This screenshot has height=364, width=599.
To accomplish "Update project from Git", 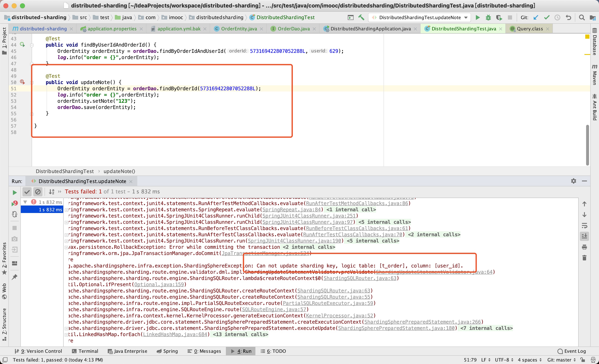I will (536, 17).
